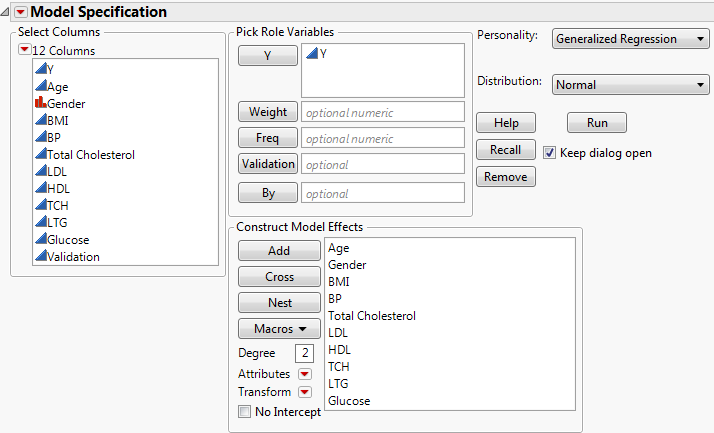The height and width of the screenshot is (433, 714).
Task: Click the continuous icon beside Validation column
Action: click(40, 256)
